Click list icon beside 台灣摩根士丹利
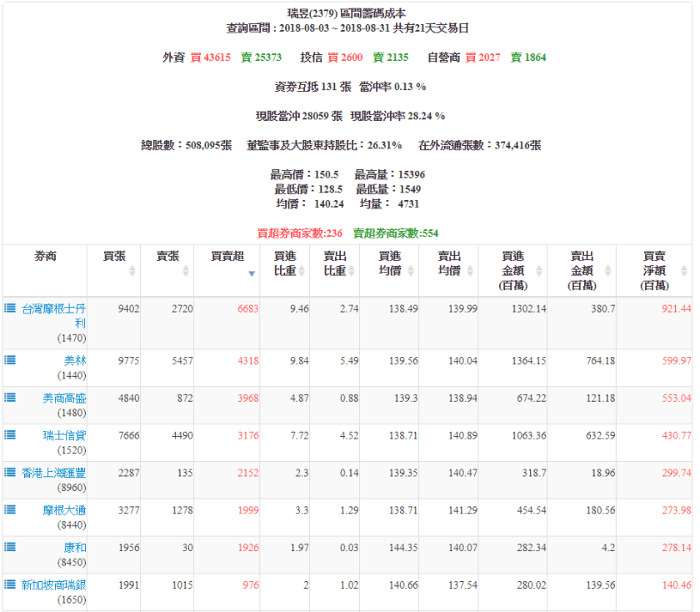This screenshot has width=700, height=612. (10, 308)
